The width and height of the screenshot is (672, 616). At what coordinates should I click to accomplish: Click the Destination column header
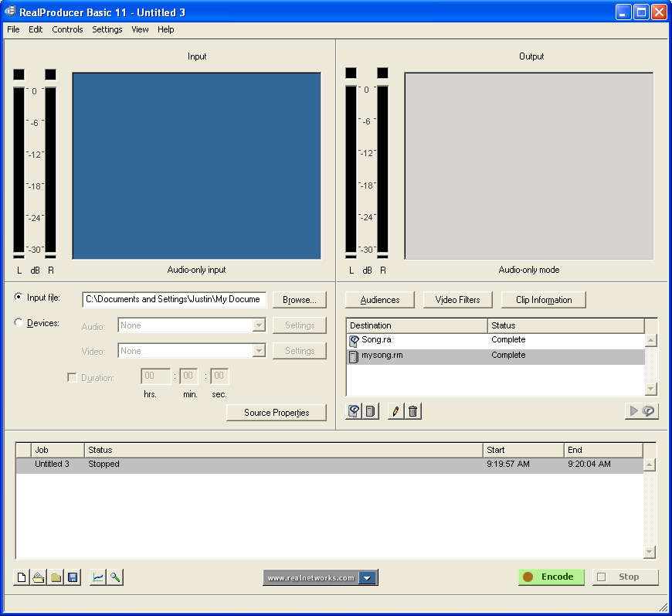click(x=416, y=325)
